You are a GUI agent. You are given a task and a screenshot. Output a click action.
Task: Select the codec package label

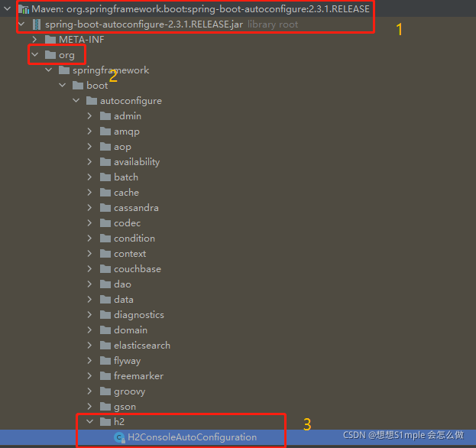(127, 223)
